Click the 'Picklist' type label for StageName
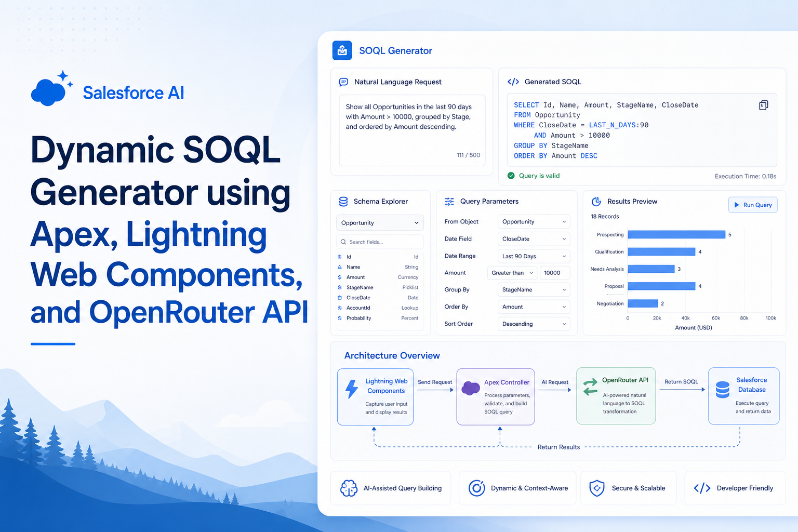Screen dimensions: 798x532 [x=410, y=287]
